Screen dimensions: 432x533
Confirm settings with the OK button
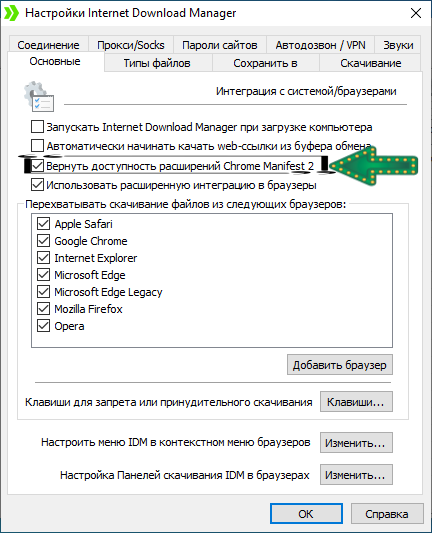[306, 514]
